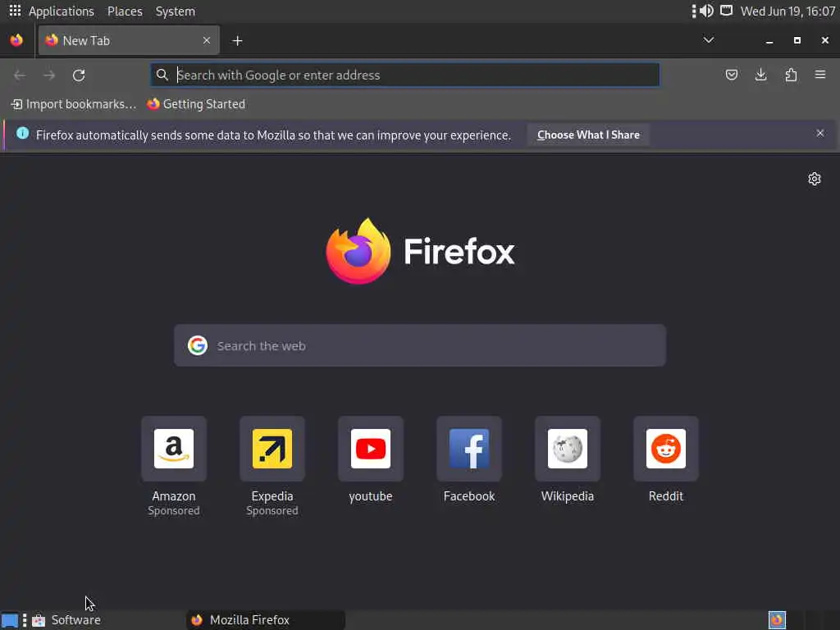Reload the current page
The width and height of the screenshot is (840, 630).
[79, 75]
